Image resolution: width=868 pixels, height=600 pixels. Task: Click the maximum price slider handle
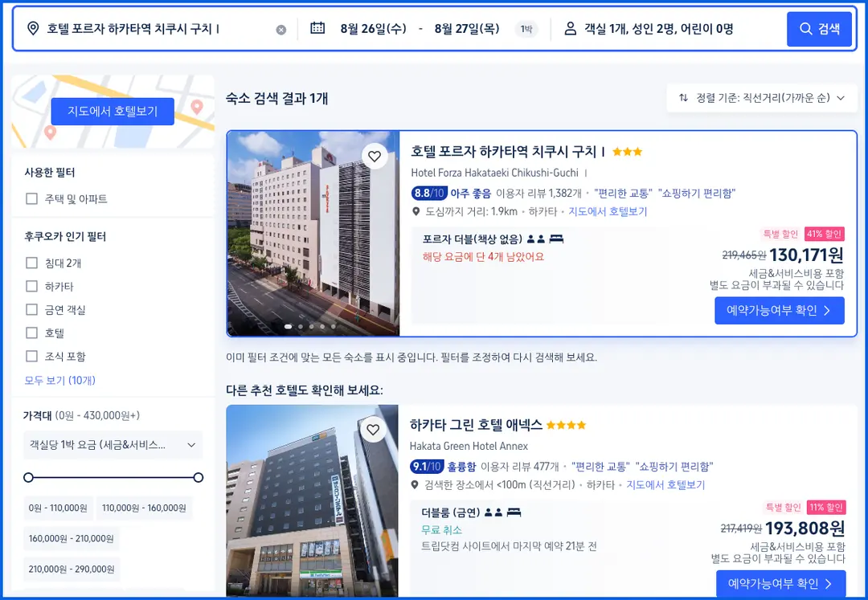tap(199, 477)
